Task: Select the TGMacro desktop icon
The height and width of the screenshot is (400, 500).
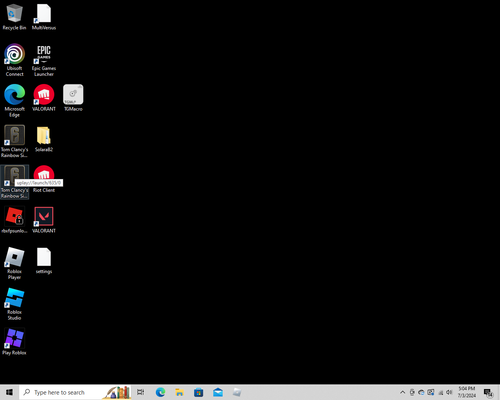Action: click(73, 98)
